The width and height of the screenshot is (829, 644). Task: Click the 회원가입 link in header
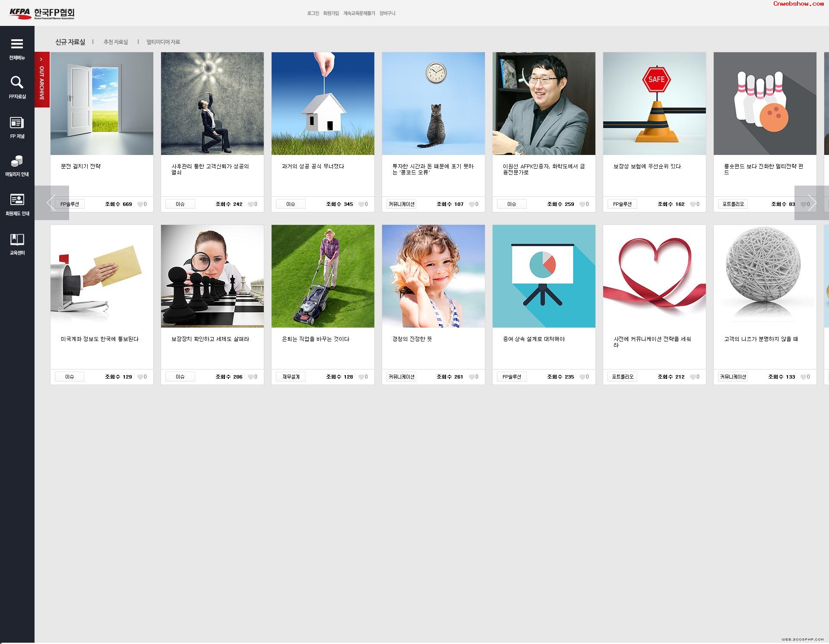tap(331, 13)
